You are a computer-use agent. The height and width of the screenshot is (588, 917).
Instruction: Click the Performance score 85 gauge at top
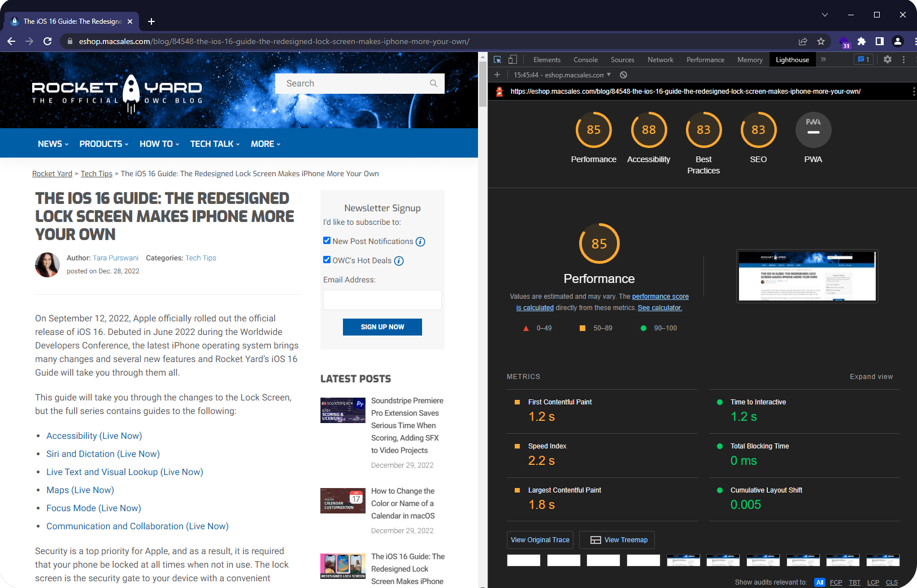click(593, 130)
